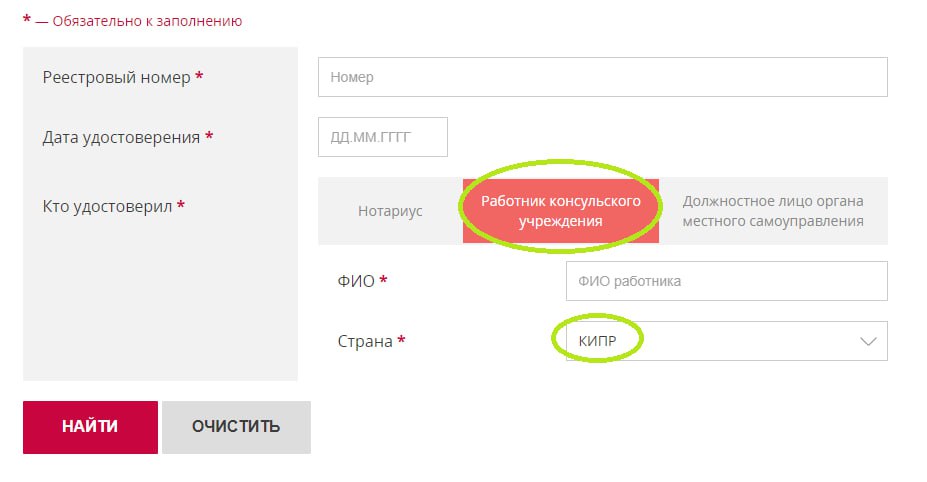Screen dimensions: 927x482
Task: Focus the Дата удостоверения date field
Action: click(x=382, y=137)
